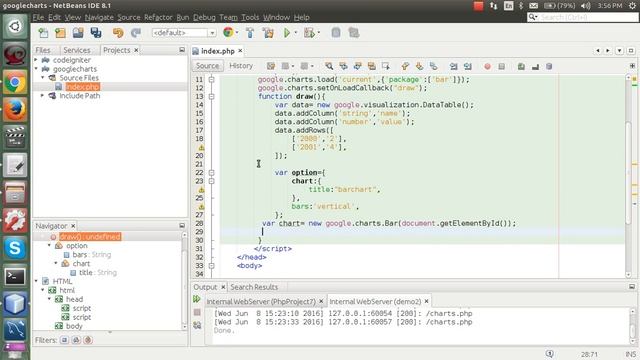This screenshot has height=360, width=640.
Task: Toggle the Shift Line Left editor icon
Action: point(453,66)
